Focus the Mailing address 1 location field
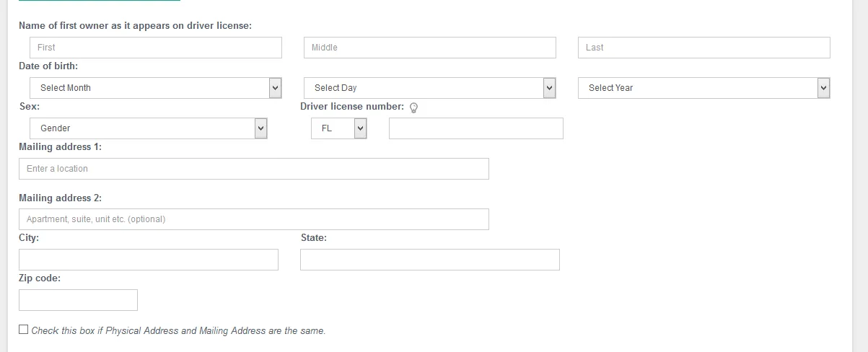 (254, 169)
